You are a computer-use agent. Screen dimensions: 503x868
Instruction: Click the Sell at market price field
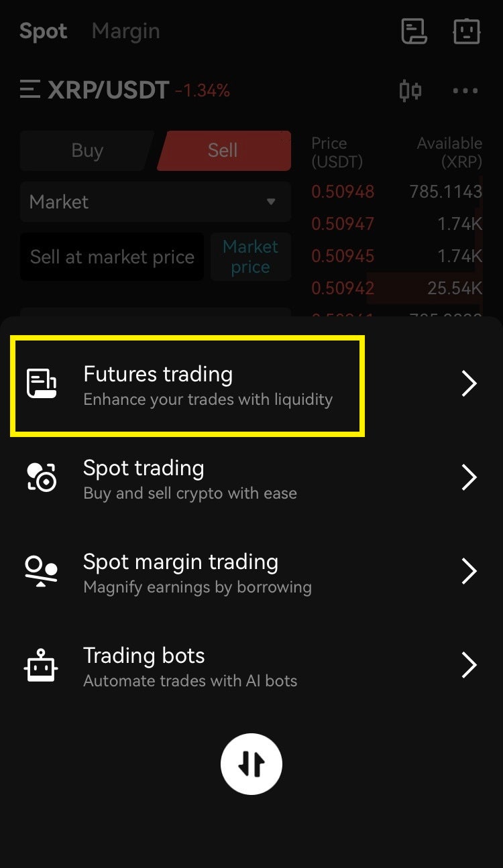click(112, 257)
